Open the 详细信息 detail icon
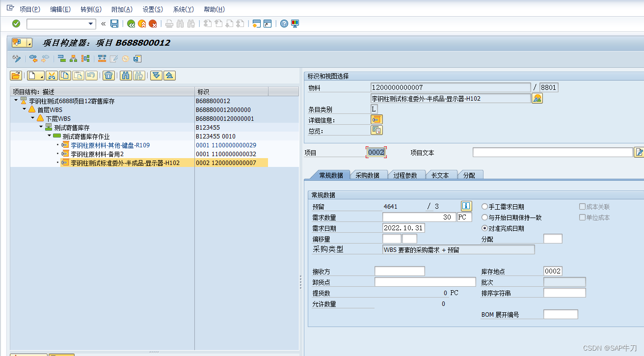 376,119
